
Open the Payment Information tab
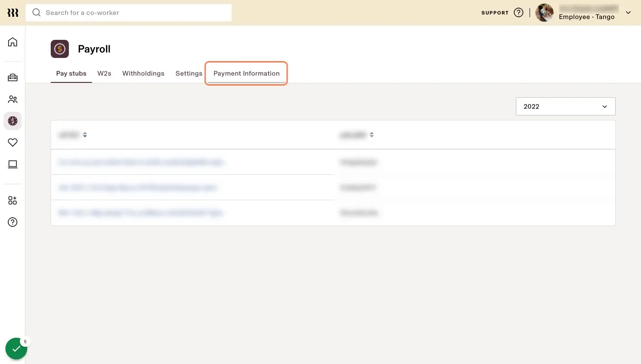[x=246, y=73]
